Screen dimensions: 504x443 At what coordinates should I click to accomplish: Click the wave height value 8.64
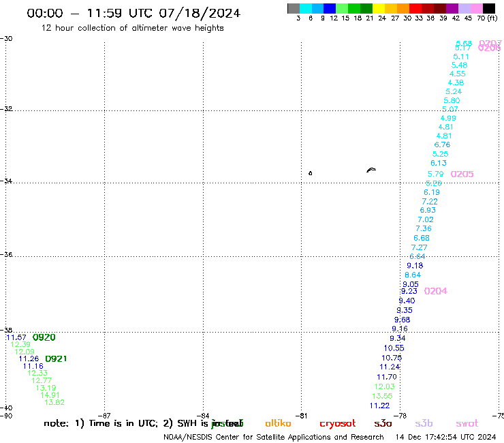413,275
